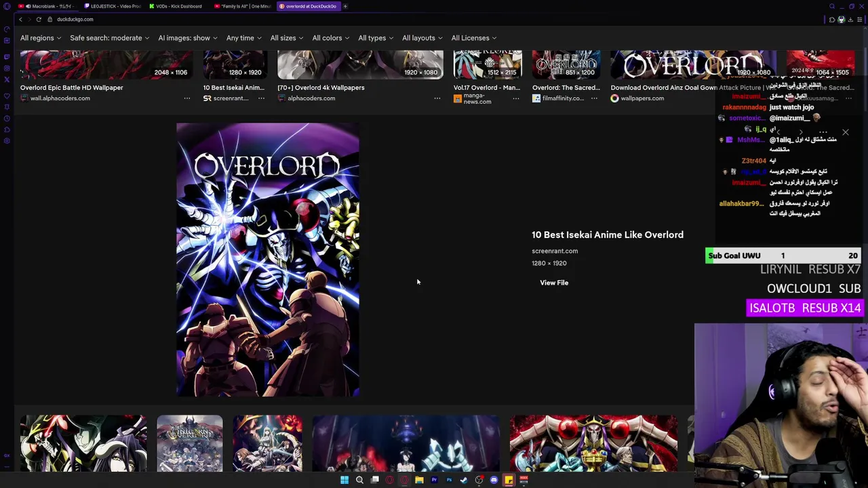868x488 pixels.
Task: Open wallpapers.com source link
Action: coord(642,98)
